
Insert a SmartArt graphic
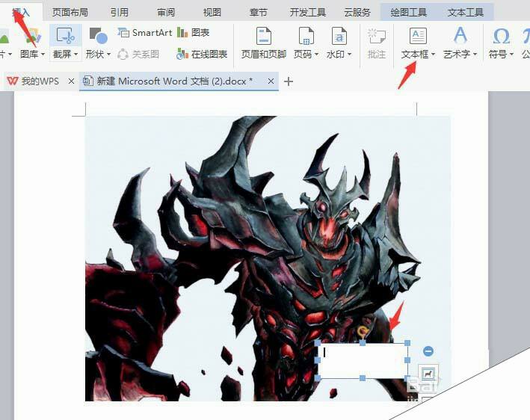tap(145, 33)
